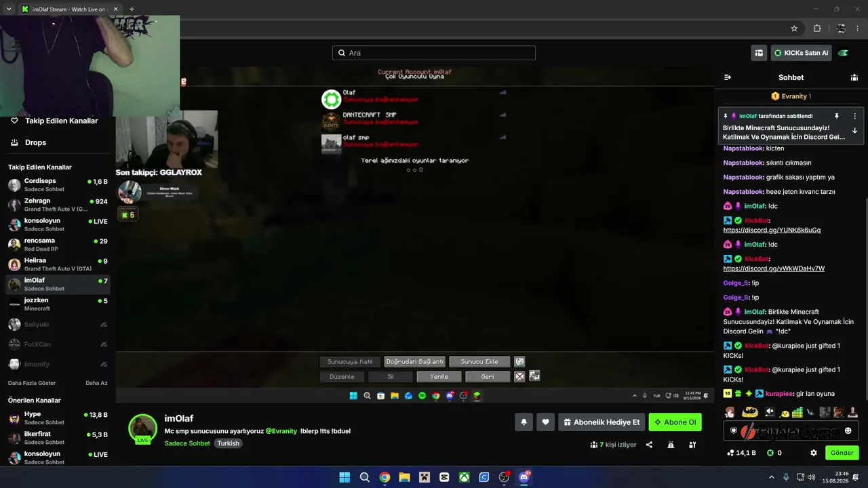Insert the green bars emote from quick emotes
Screen dimensions: 868x488
click(x=797, y=412)
